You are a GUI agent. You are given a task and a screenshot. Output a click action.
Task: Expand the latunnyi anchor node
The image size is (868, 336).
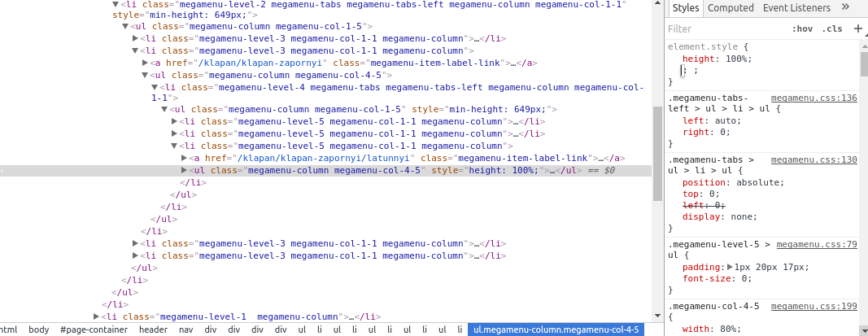[185, 159]
